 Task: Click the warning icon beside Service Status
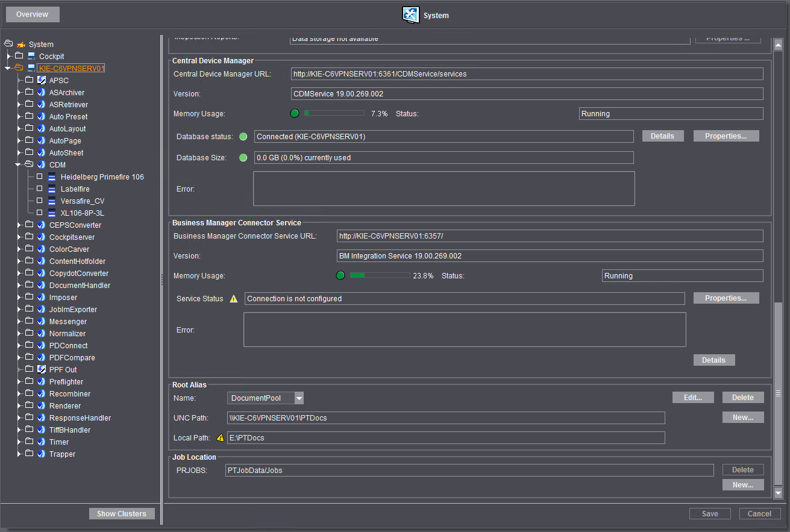click(234, 299)
